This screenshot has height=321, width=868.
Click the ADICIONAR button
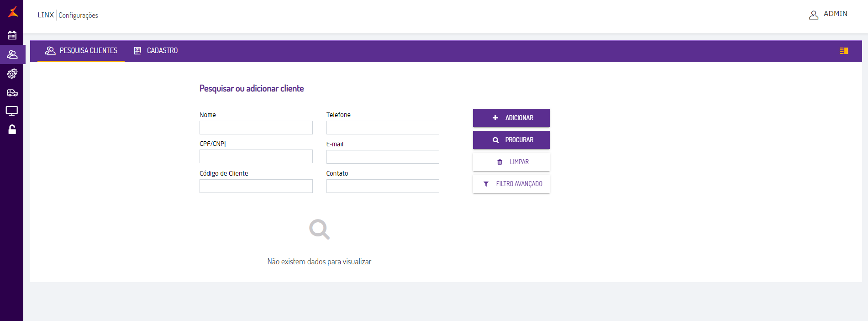(x=511, y=118)
